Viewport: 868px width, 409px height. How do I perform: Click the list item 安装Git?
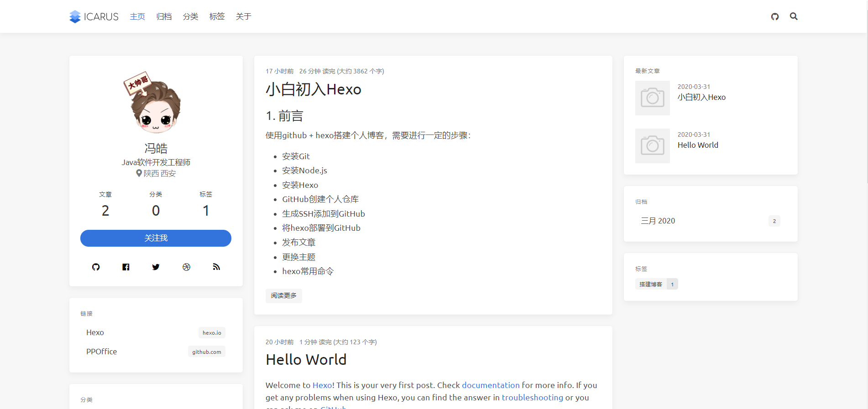click(296, 156)
